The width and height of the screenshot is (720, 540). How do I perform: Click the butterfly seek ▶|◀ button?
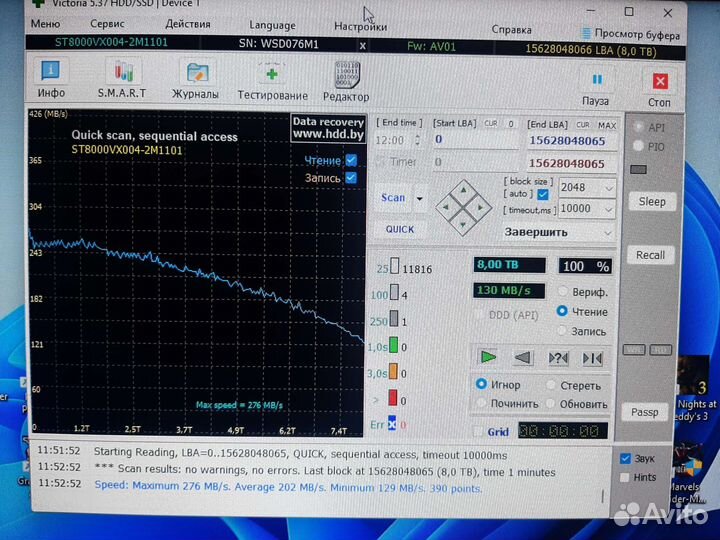(592, 358)
